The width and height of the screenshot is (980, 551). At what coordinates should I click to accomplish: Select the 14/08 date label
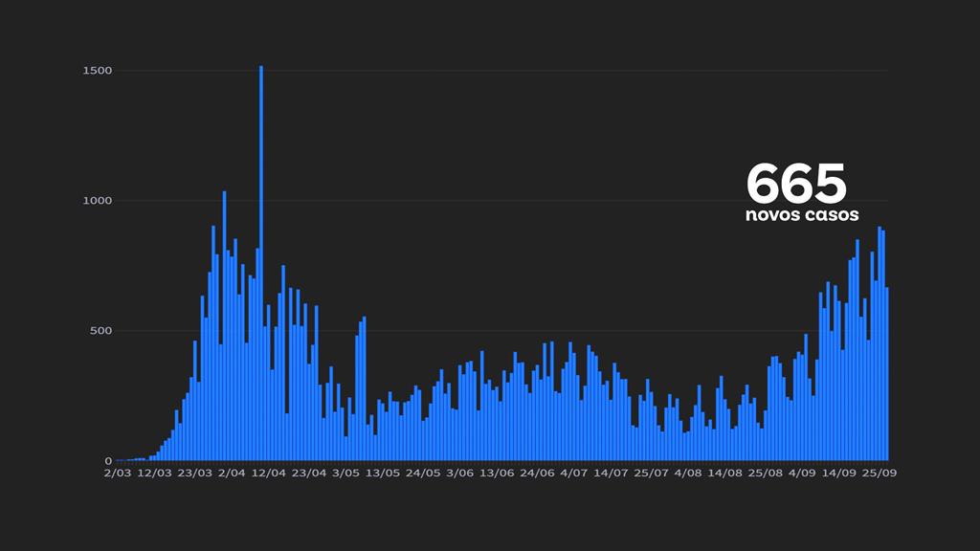pos(725,473)
